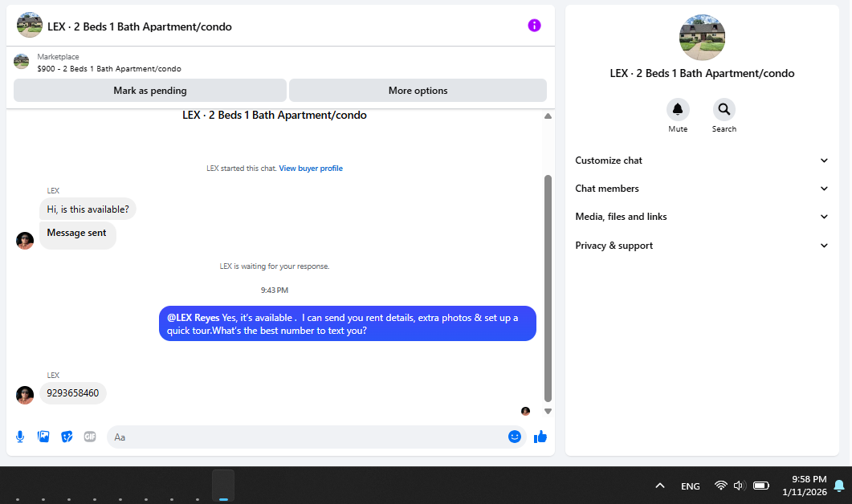Choose a sticker from the sticker icon
Image resolution: width=852 pixels, height=504 pixels.
(x=67, y=437)
